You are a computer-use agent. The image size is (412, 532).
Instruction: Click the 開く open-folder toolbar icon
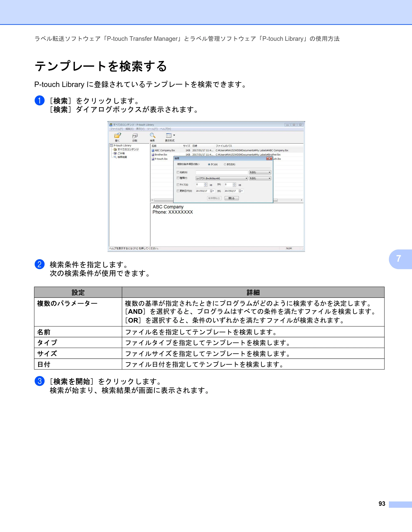coord(118,135)
